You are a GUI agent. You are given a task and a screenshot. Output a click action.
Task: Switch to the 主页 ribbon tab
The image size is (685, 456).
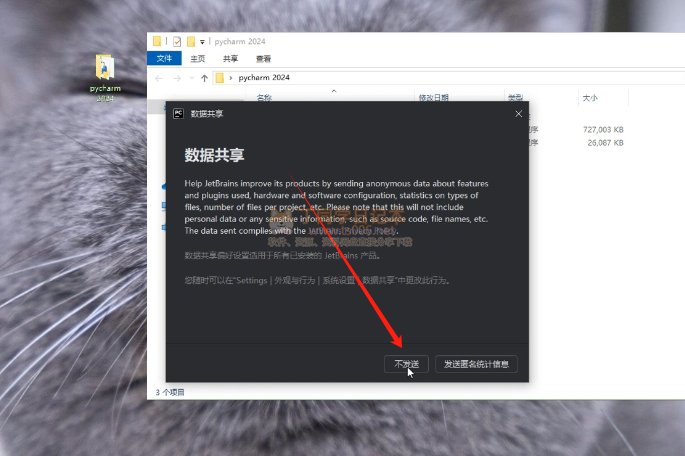click(197, 59)
